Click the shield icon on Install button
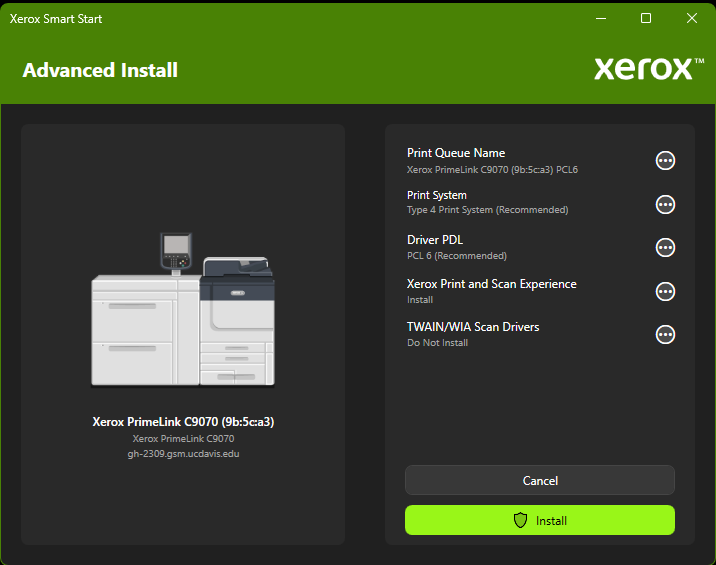Viewport: 716px width, 565px height. click(520, 521)
